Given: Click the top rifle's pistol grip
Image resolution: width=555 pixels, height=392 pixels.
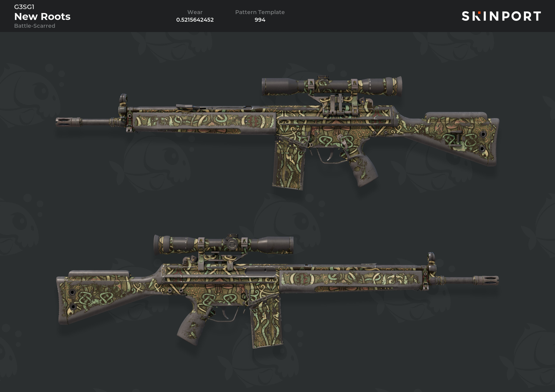Looking at the screenshot, I should (362, 169).
